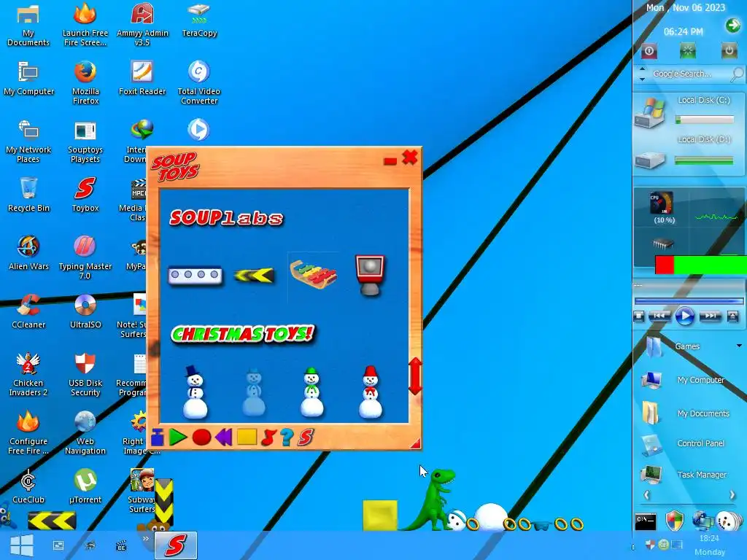Open USB Disk Security shortcut
Image resolution: width=747 pixels, height=560 pixels.
coord(85,375)
